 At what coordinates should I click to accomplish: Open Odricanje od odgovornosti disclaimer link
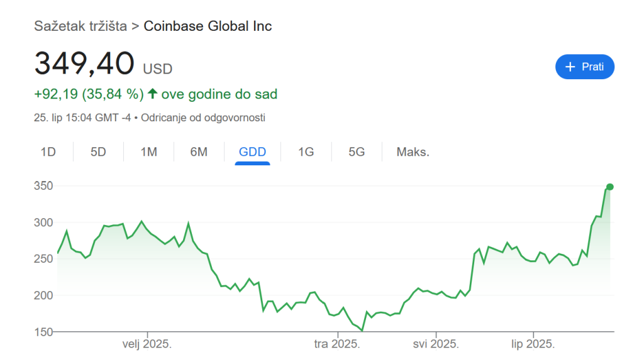tap(203, 118)
